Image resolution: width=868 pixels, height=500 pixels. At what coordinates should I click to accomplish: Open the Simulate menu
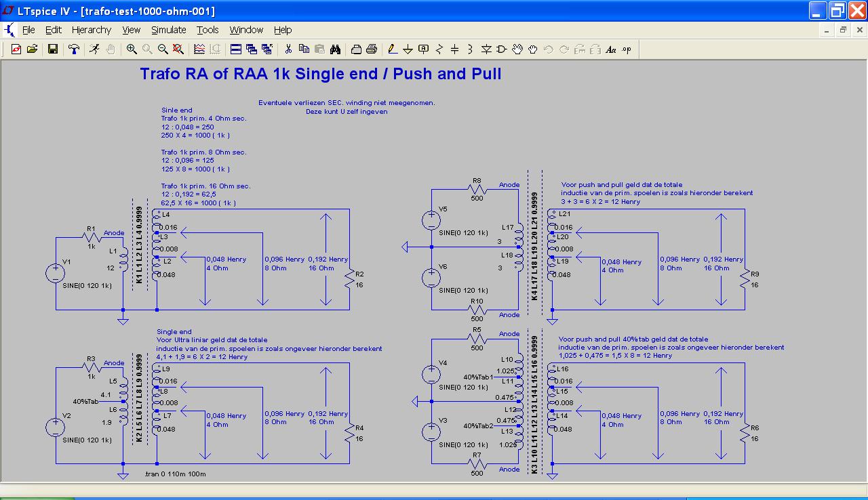pyautogui.click(x=169, y=30)
